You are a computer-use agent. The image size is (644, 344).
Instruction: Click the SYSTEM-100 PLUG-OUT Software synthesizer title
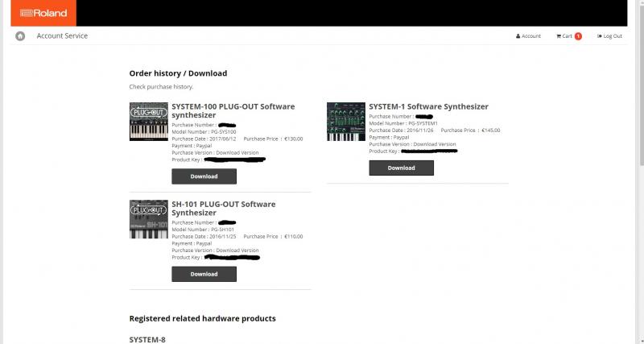233,110
